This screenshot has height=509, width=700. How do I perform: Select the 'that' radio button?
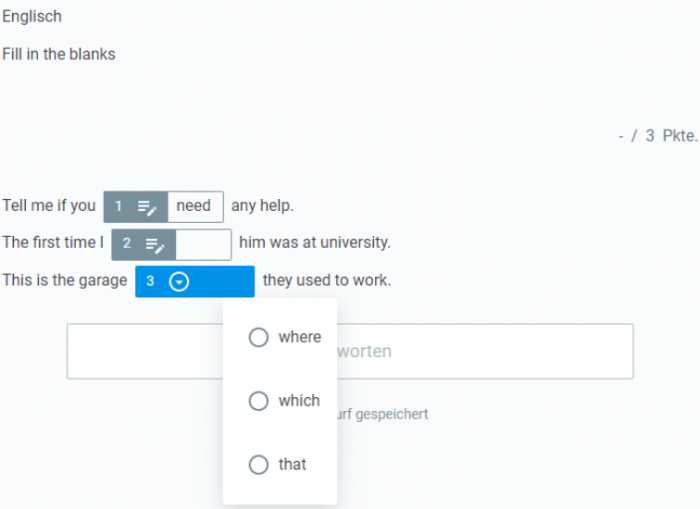(x=258, y=464)
